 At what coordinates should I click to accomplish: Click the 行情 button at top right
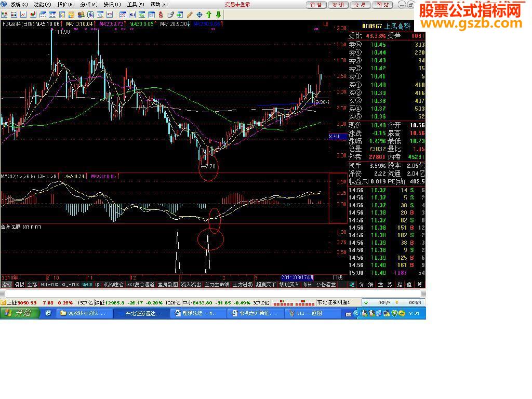tap(316, 5)
